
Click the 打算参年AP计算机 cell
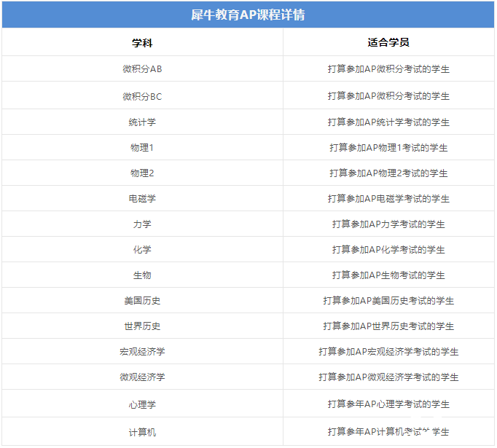click(x=388, y=431)
